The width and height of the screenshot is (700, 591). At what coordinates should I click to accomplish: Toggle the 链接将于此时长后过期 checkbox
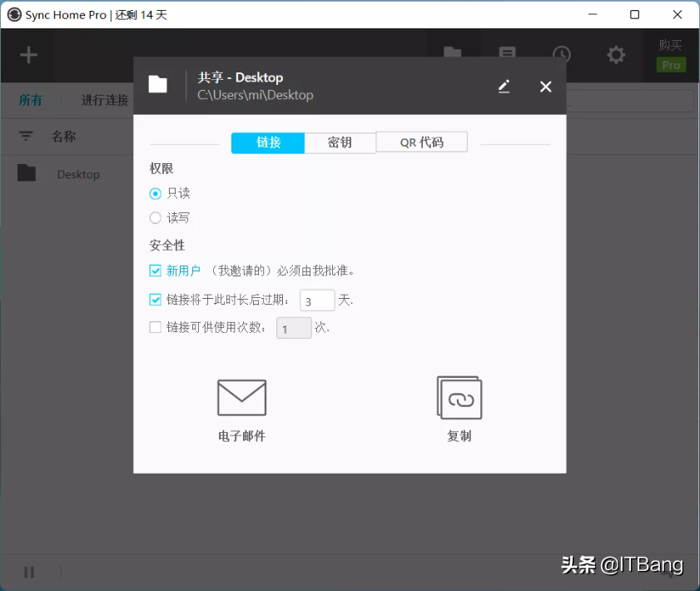156,300
